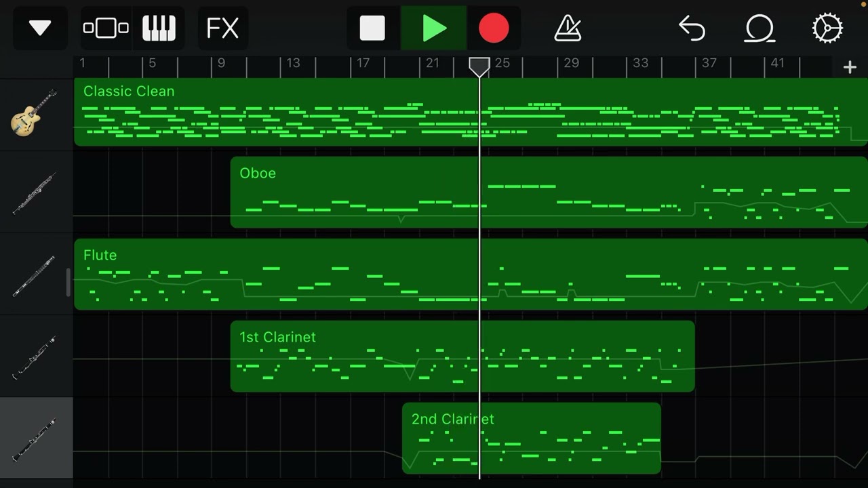The width and height of the screenshot is (868, 488).
Task: Stop playback with the stop button
Action: [x=372, y=28]
